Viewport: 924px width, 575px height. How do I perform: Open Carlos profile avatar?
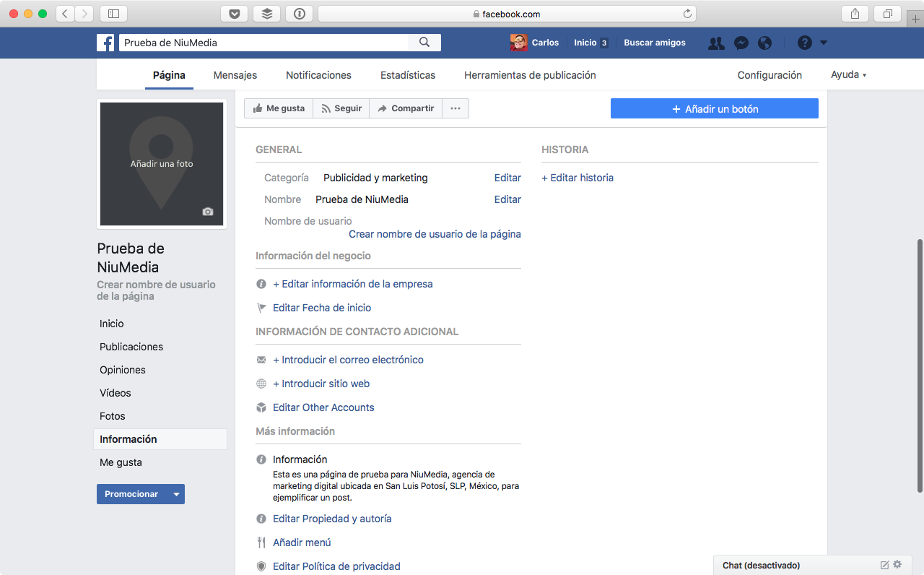coord(518,43)
